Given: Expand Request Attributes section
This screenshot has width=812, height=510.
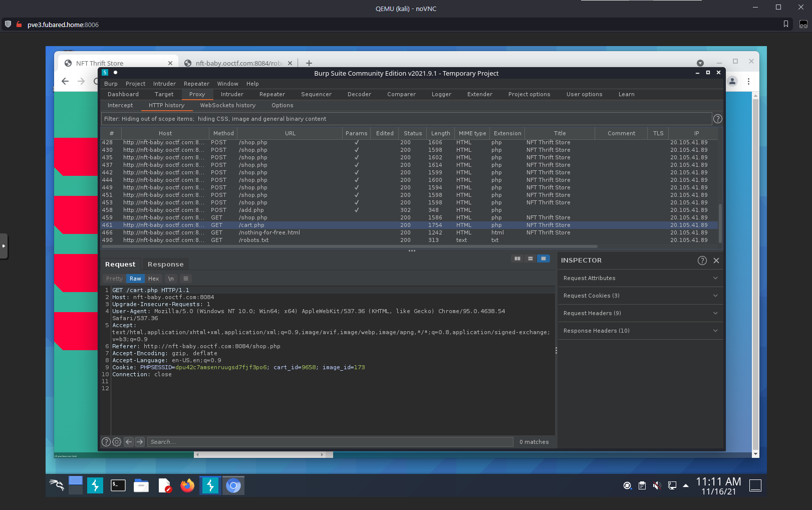Looking at the screenshot, I should [641, 278].
